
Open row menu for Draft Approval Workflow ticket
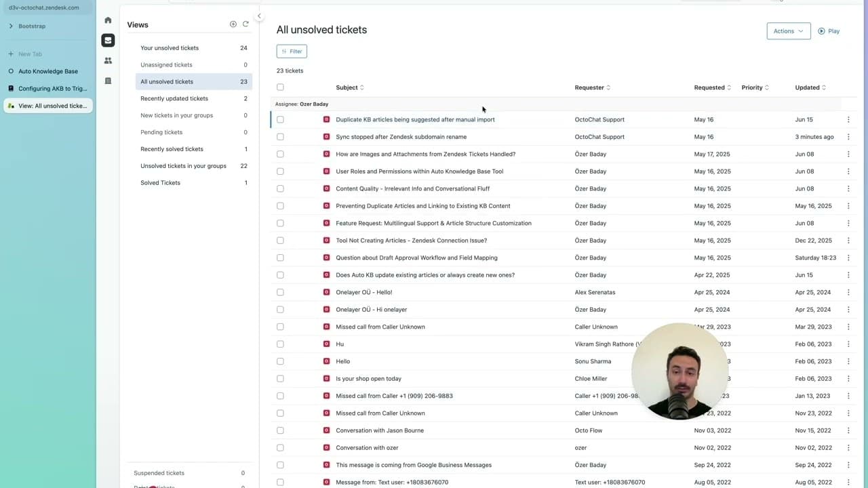click(x=848, y=258)
